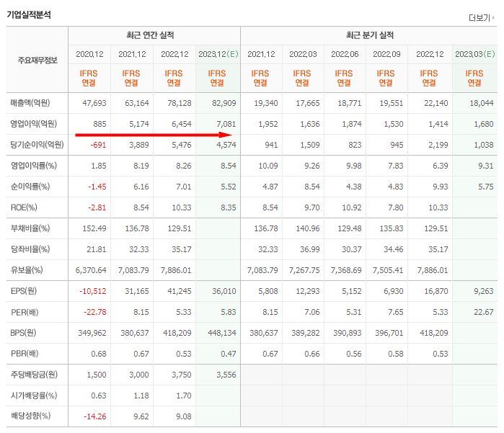Click the 2022.09 quarterly column header
The height and width of the screenshot is (433, 504).
tap(386, 54)
